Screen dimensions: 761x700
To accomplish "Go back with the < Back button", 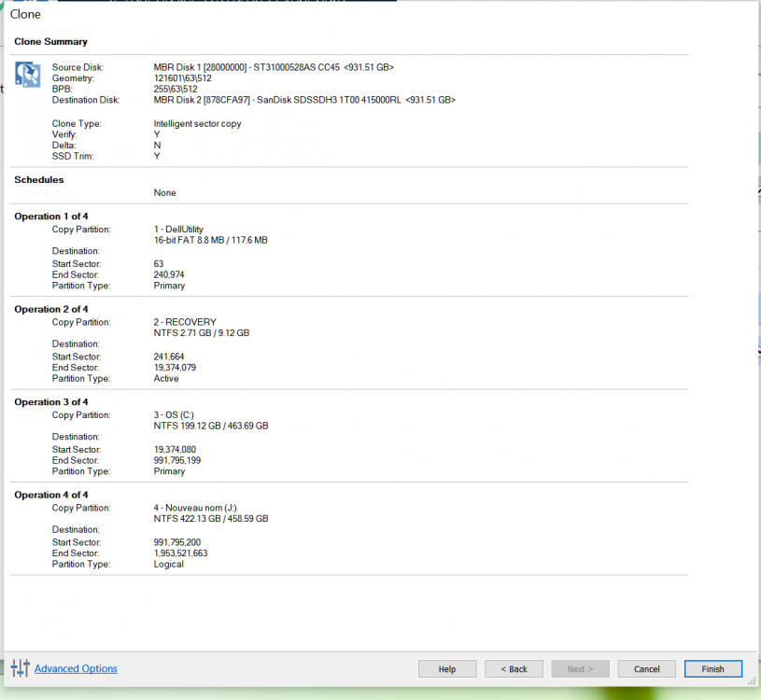I will point(514,669).
